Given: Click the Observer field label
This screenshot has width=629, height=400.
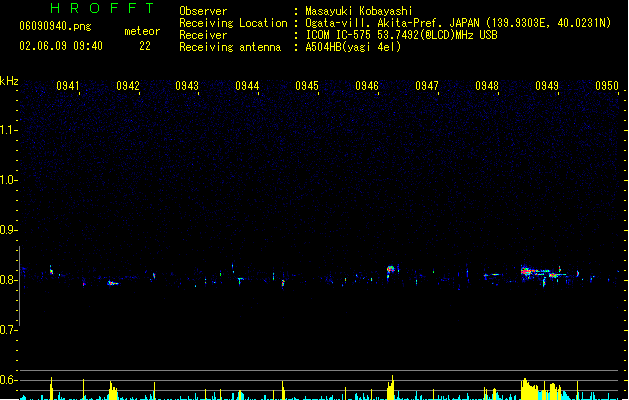Looking at the screenshot, I should (203, 11).
